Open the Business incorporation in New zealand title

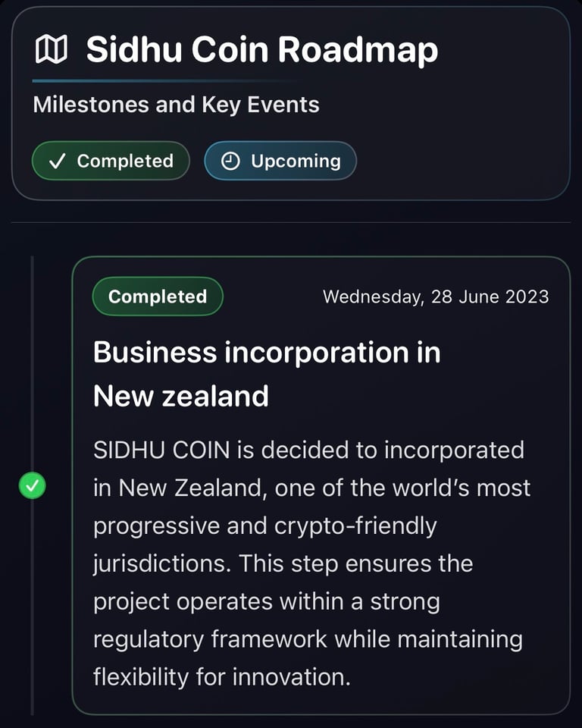tap(267, 374)
